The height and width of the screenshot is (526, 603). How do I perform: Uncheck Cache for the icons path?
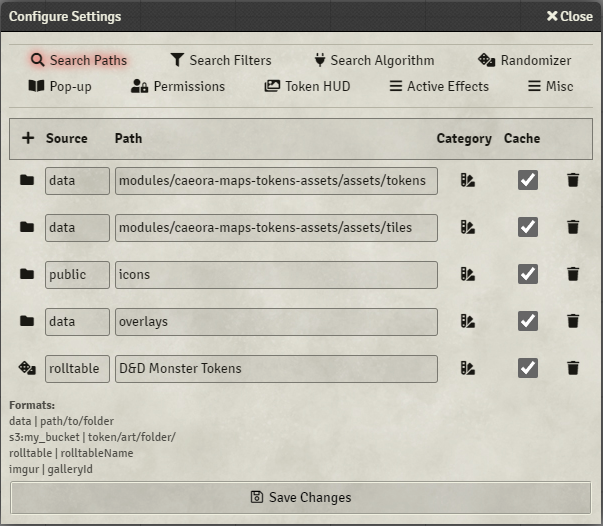coord(528,274)
